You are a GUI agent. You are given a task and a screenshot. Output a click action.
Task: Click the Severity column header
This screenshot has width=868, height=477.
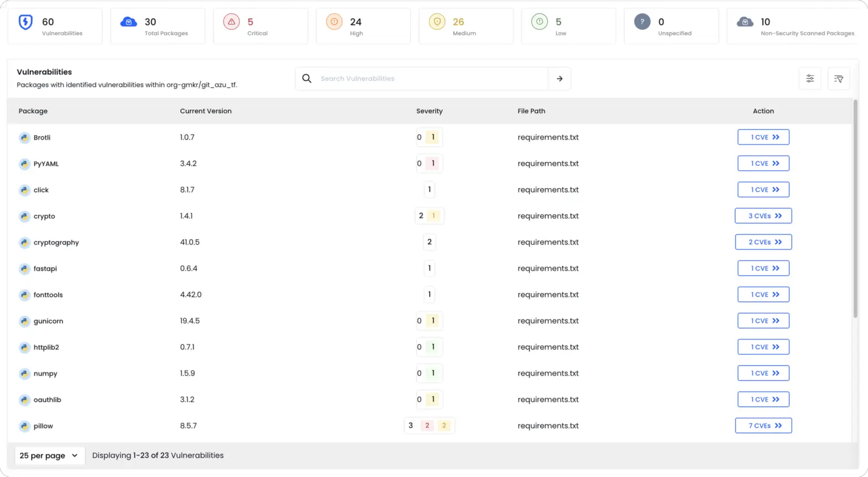pos(430,111)
